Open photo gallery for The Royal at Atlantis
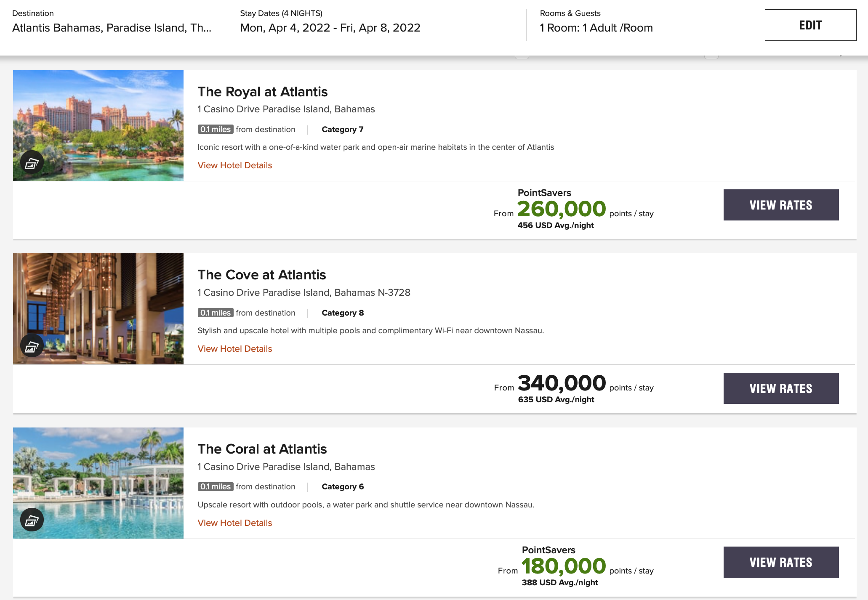 tap(32, 162)
